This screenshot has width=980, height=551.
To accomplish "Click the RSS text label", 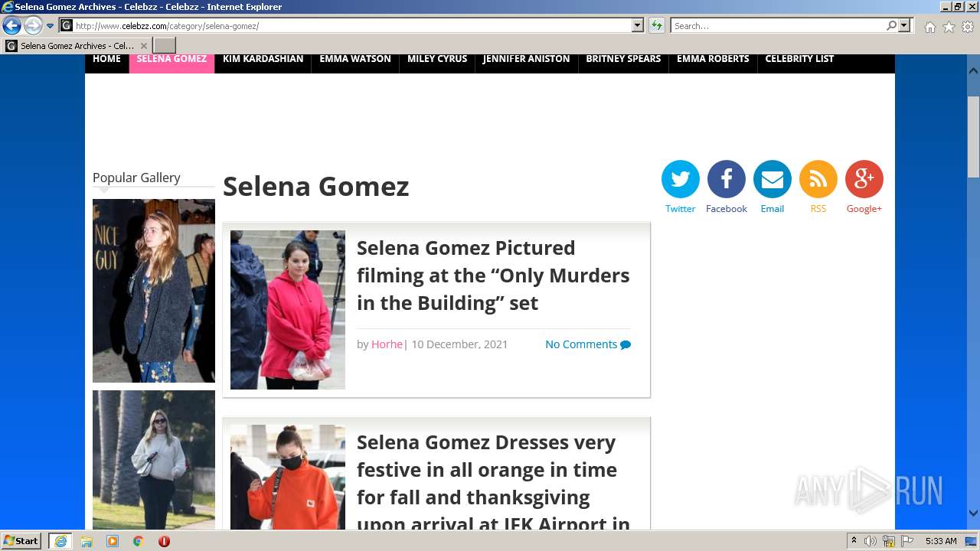I will tap(818, 209).
